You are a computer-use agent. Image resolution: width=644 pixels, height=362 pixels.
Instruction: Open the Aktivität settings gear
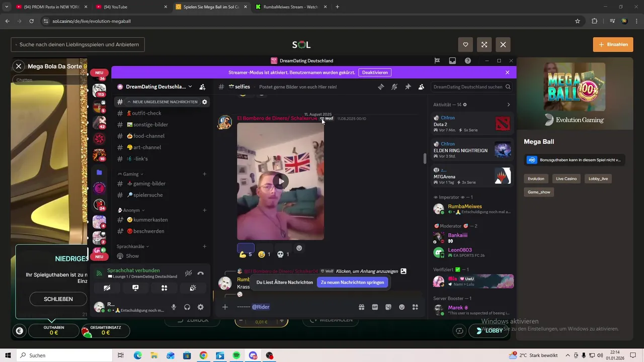(464, 105)
